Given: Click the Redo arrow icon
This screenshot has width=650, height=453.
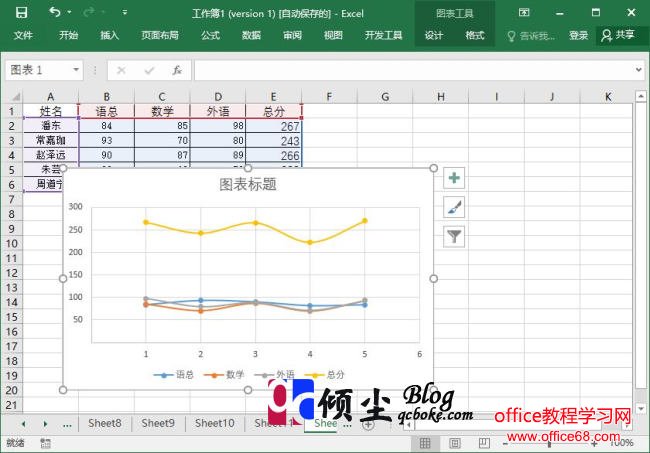Looking at the screenshot, I should click(89, 12).
